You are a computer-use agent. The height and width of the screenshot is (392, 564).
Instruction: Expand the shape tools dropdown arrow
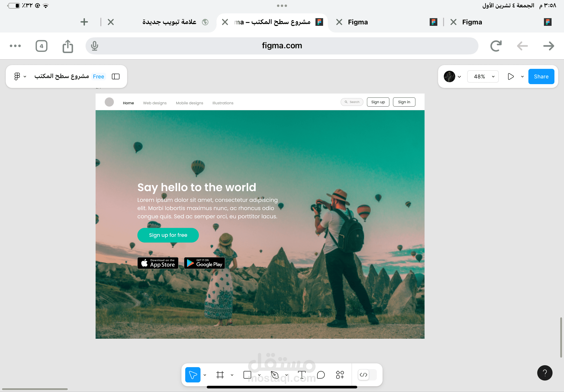point(259,375)
